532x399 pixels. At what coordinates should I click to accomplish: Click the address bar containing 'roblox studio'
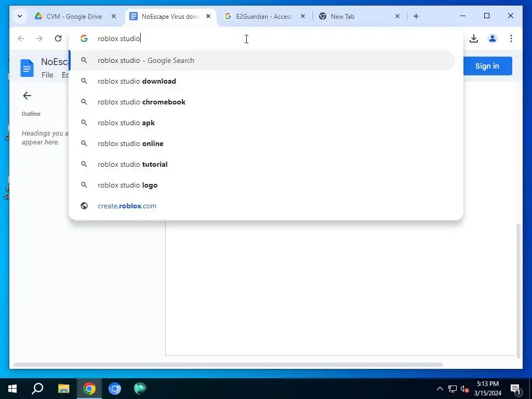265,38
